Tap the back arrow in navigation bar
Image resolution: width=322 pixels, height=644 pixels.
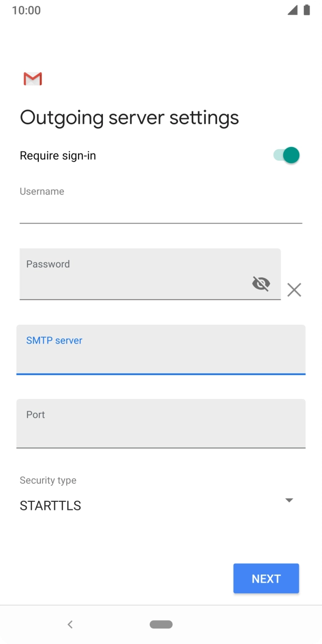point(70,624)
